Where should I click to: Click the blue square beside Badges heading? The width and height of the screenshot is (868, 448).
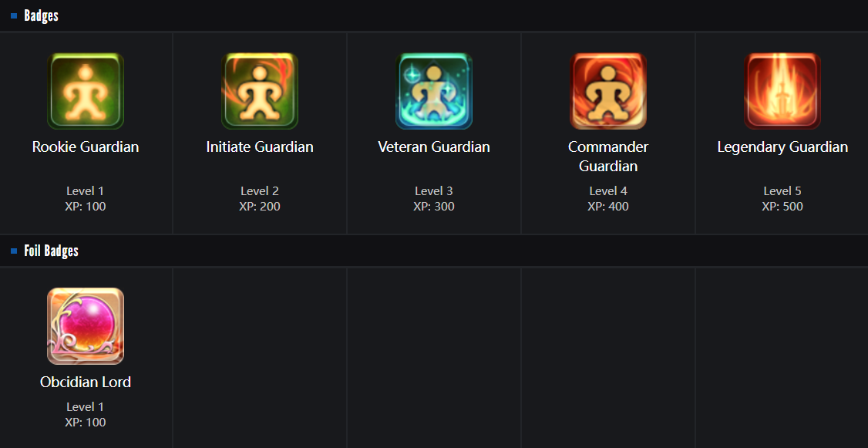(14, 16)
